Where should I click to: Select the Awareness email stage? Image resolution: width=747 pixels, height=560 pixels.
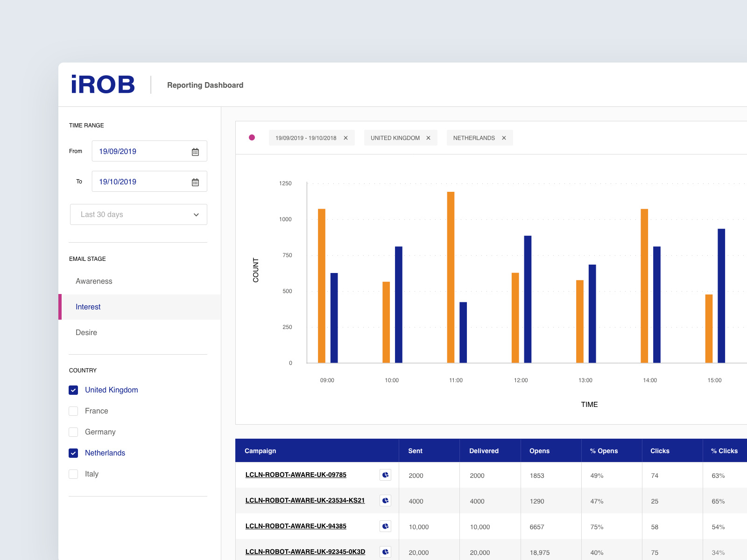(94, 281)
